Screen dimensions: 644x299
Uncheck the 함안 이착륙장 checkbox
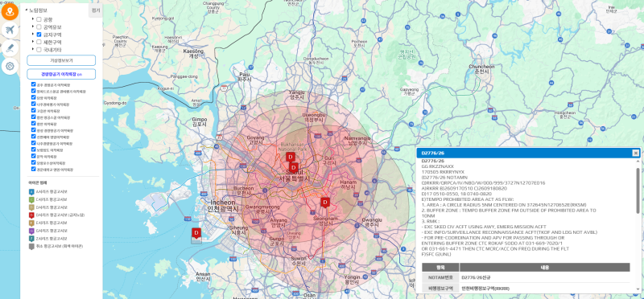[33, 124]
